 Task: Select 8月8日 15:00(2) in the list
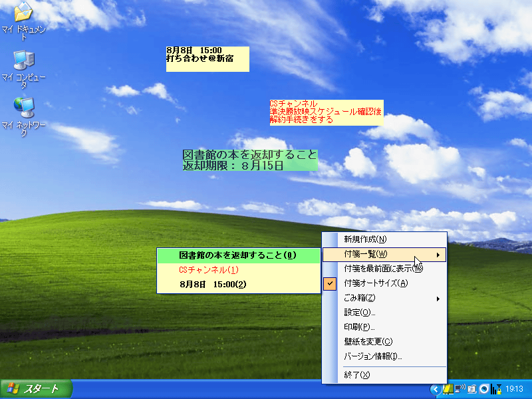[x=239, y=285]
